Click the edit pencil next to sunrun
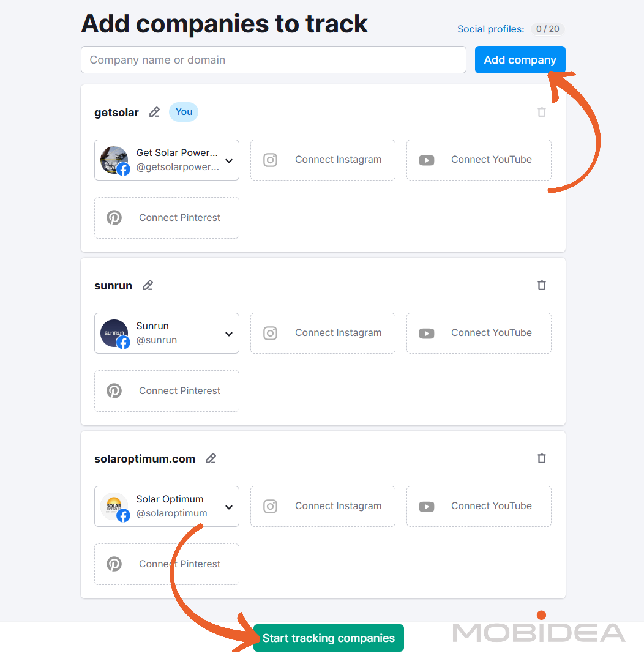644x656 pixels. point(147,285)
